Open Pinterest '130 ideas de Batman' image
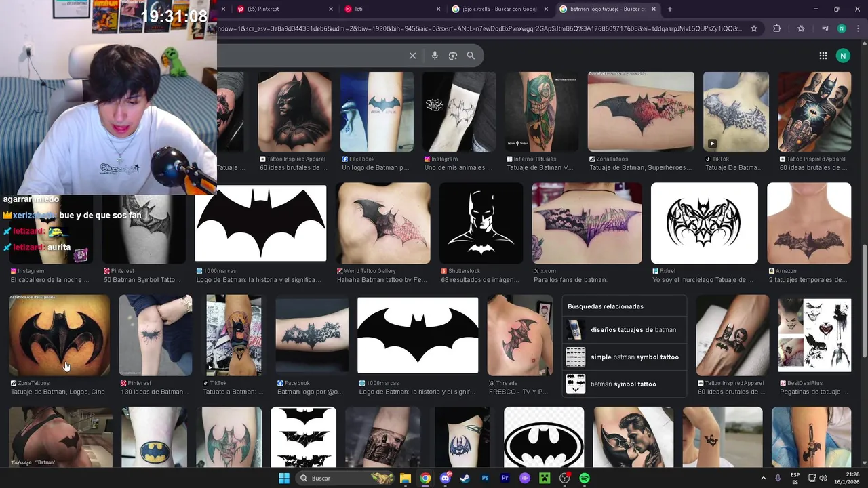Viewport: 868px width, 488px height. point(155,335)
